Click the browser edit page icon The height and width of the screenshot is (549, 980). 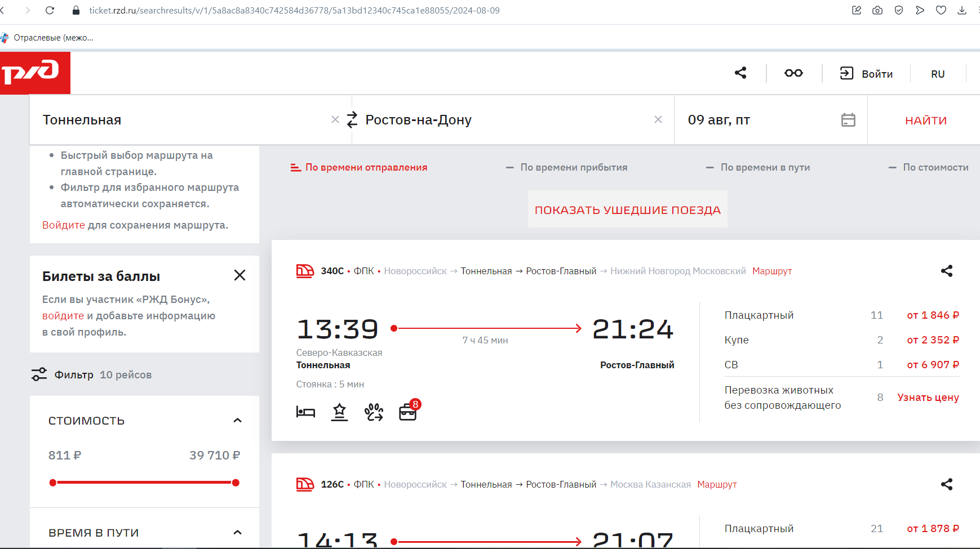coord(857,10)
